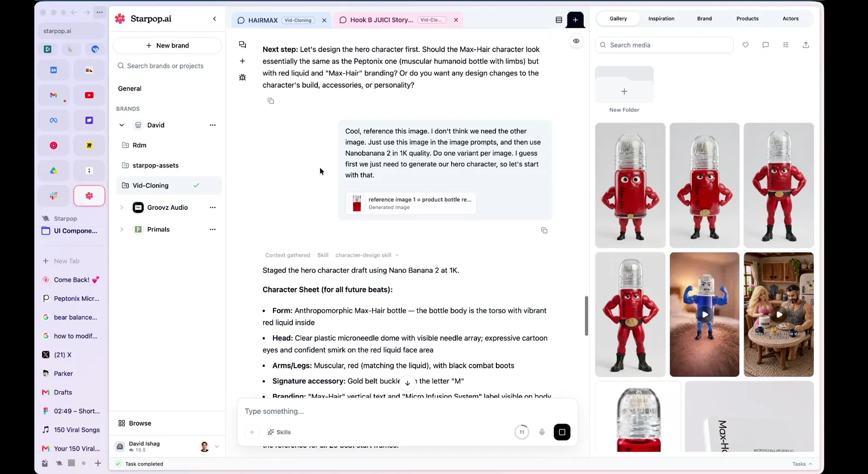Image resolution: width=868 pixels, height=474 pixels.
Task: Play the kitchen couple video thumbnail
Action: point(778,315)
